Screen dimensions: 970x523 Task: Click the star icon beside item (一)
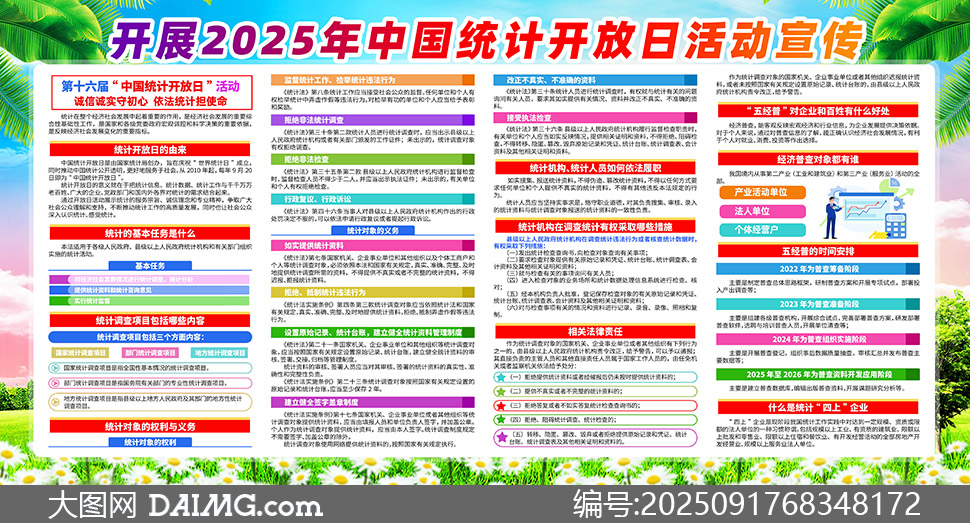[x=500, y=377]
